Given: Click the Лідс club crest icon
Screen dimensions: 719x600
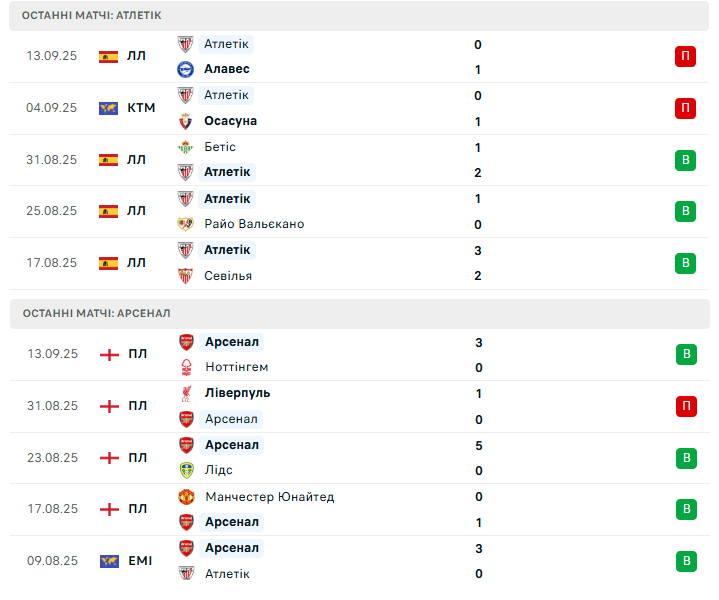Looking at the screenshot, I should [187, 470].
